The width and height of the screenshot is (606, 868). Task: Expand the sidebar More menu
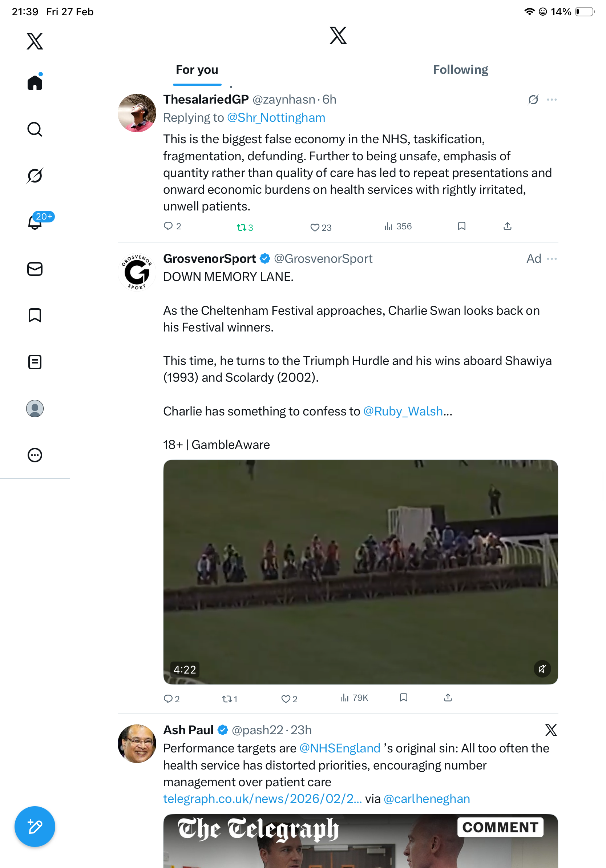[35, 455]
